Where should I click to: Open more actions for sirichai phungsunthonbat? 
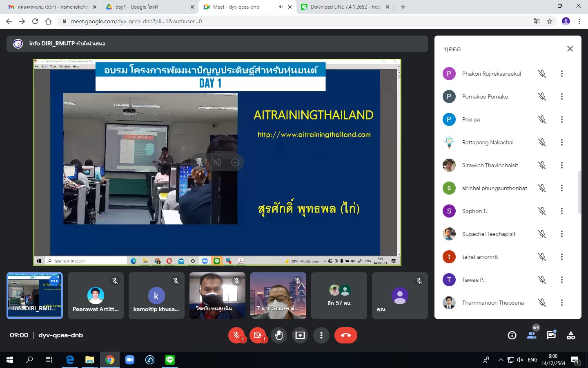562,188
